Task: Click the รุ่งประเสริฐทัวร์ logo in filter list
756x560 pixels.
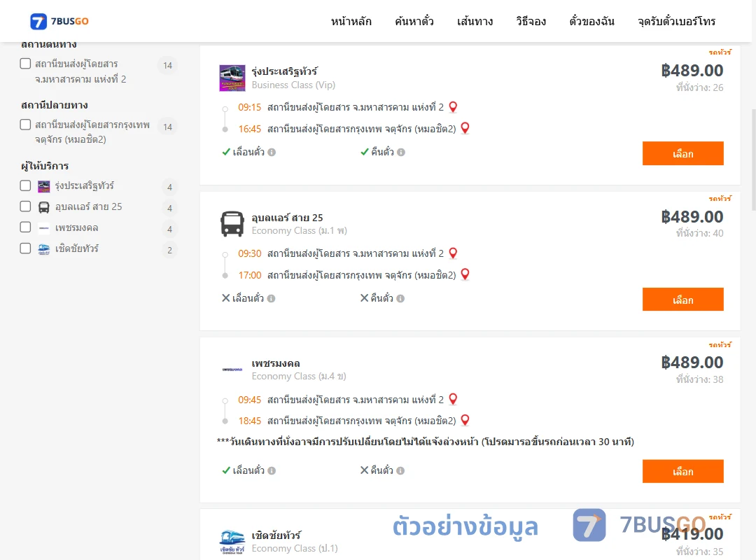Action: click(x=44, y=186)
